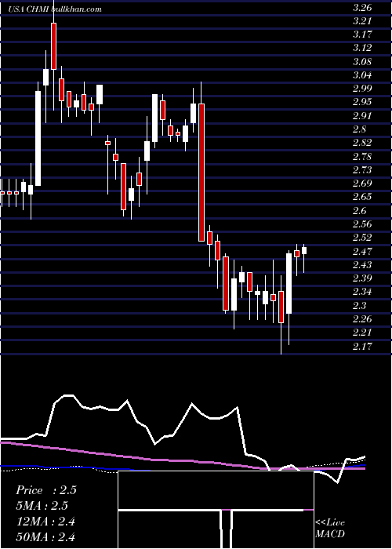The image size is (392, 549).
Task: Click the 2.82 price axis label
Action: (362, 143)
